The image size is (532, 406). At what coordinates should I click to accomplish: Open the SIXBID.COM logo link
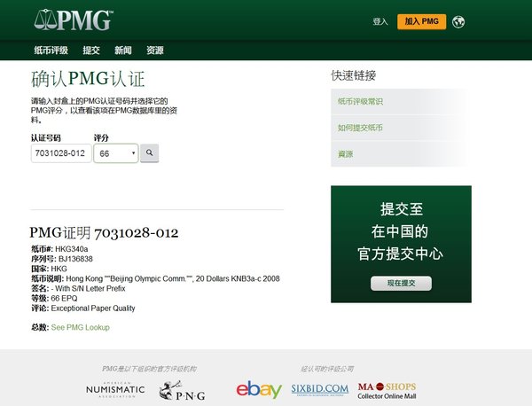[x=319, y=389]
